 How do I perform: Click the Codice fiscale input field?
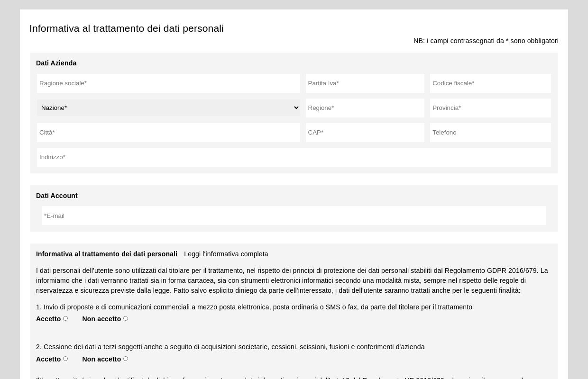[490, 83]
